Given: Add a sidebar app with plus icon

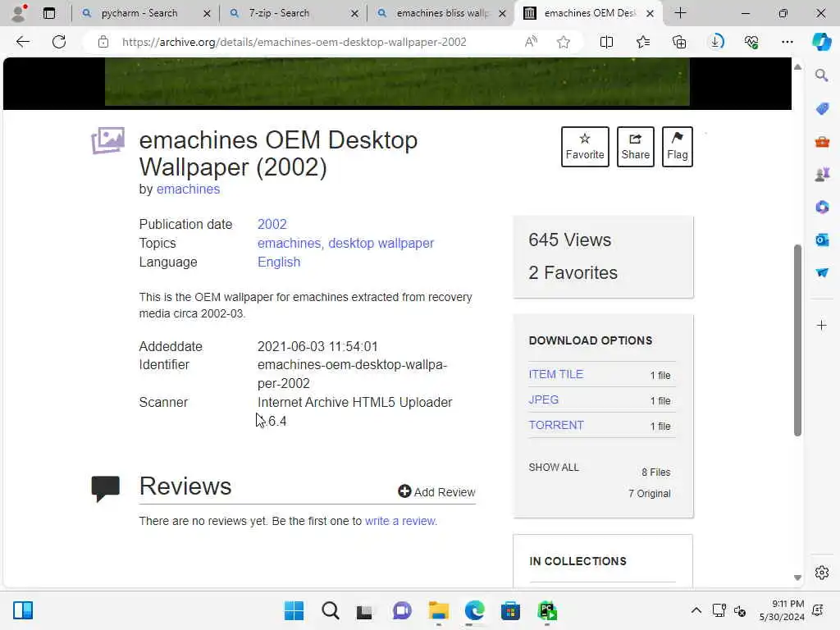Looking at the screenshot, I should point(822,325).
